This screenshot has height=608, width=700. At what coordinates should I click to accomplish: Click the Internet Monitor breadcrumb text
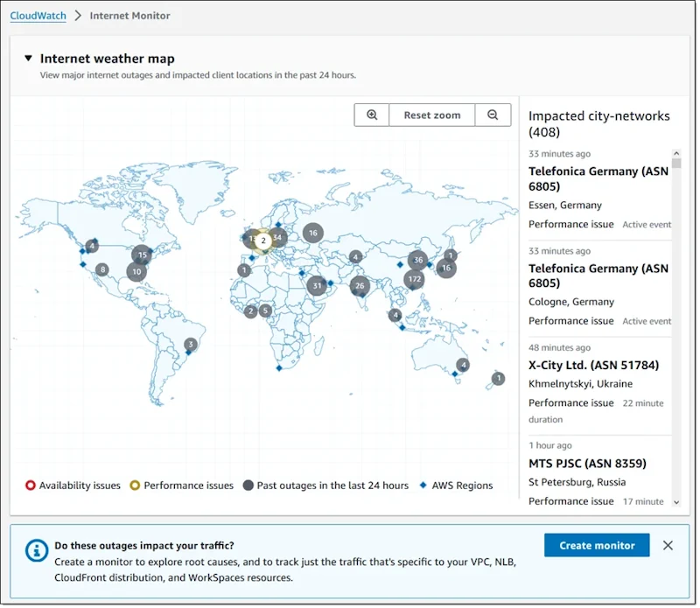pos(129,16)
